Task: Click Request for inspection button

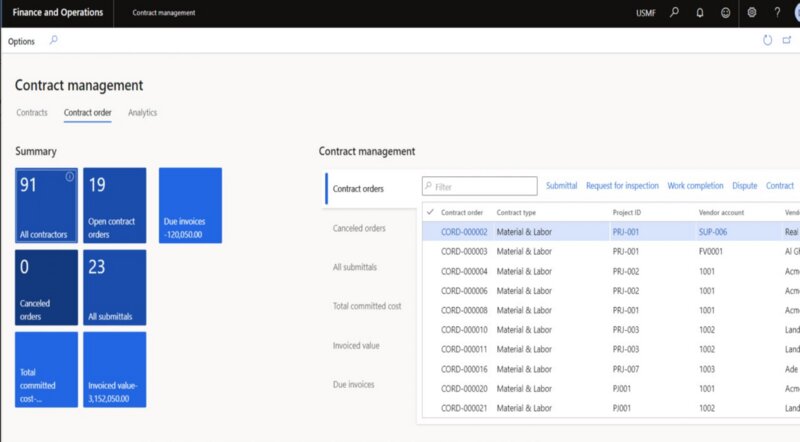Action: [622, 186]
